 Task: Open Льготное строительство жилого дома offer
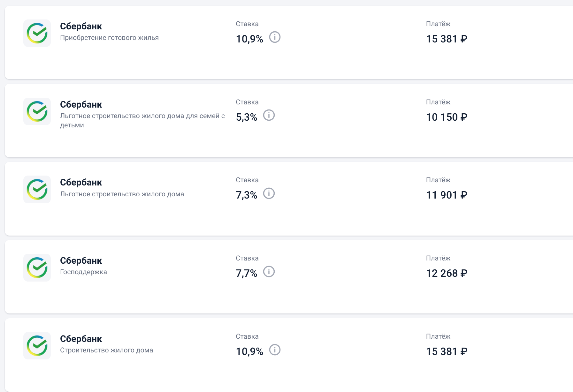(x=122, y=194)
